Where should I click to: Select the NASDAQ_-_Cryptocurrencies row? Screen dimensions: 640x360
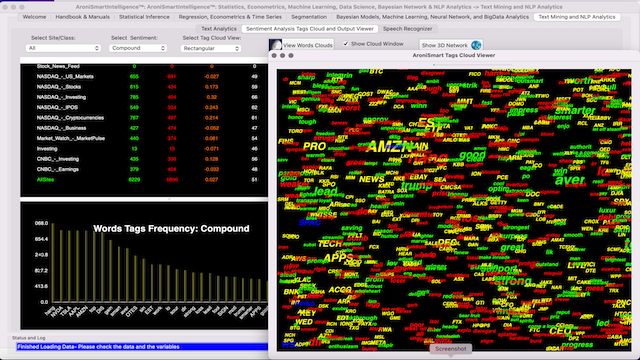[x=144, y=118]
